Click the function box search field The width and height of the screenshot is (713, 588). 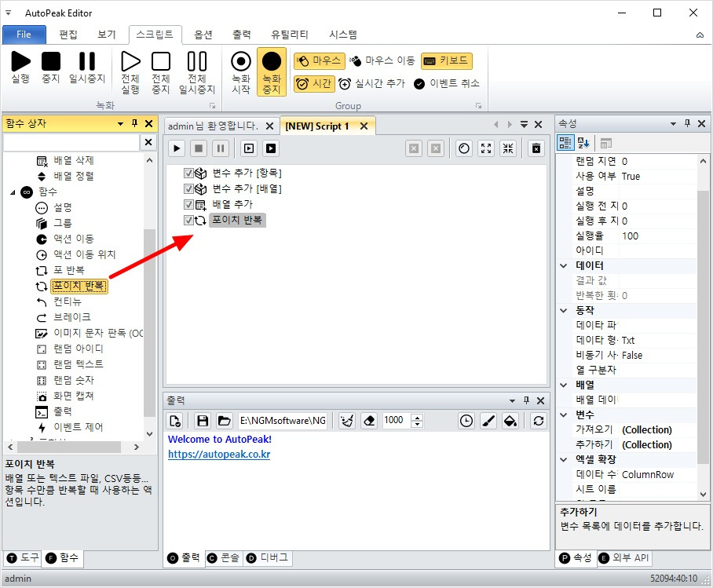pyautogui.click(x=71, y=142)
